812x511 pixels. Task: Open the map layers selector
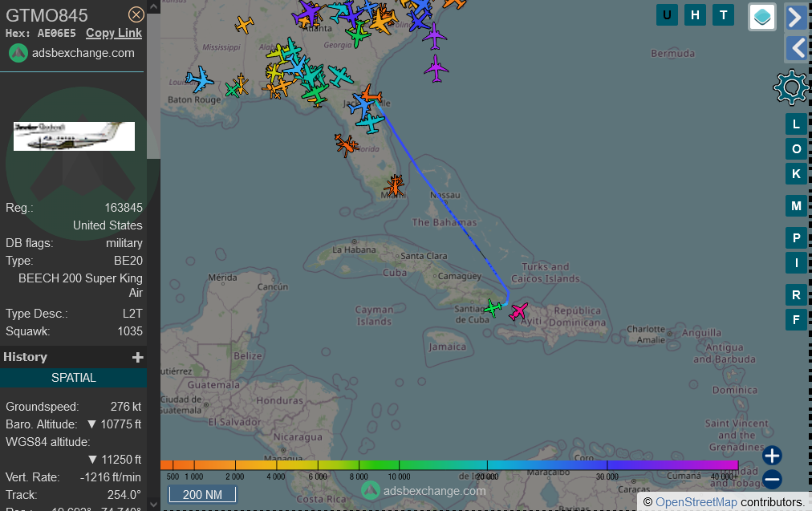point(762,17)
